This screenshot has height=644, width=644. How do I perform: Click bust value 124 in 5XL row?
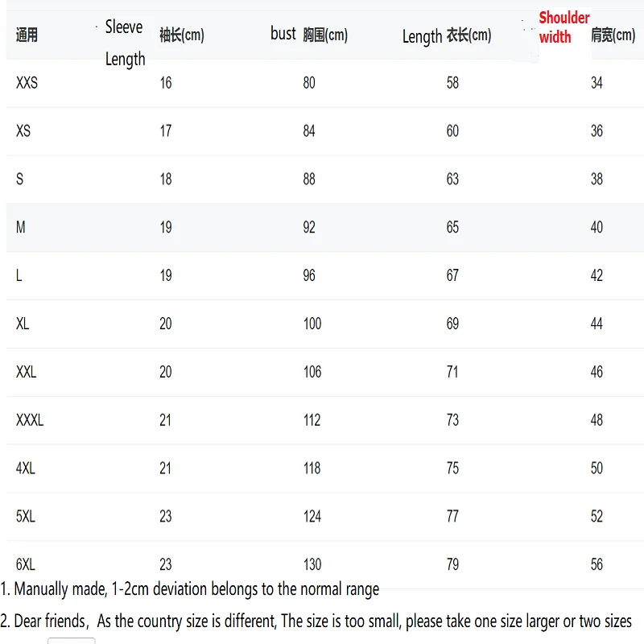point(312,516)
